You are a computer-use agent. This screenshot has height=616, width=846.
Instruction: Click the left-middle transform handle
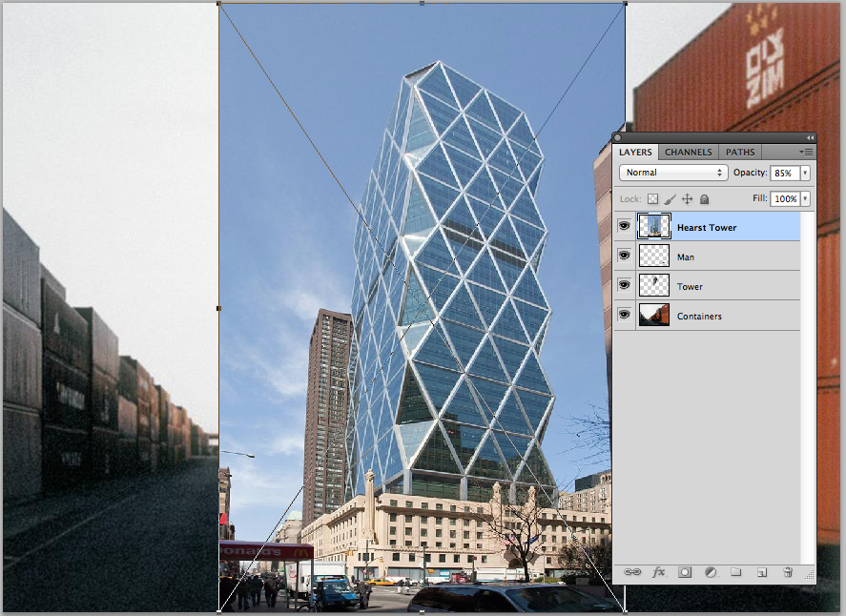219,308
